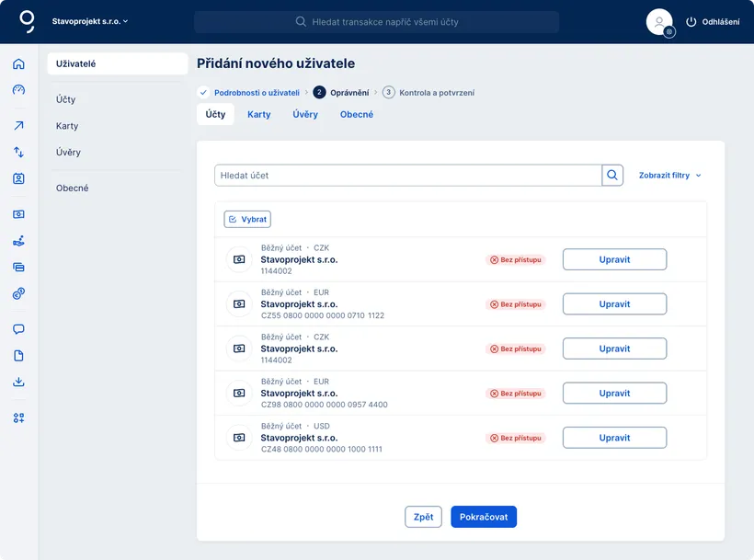Select Obecné in the left menu
Image resolution: width=754 pixels, height=560 pixels.
point(73,189)
